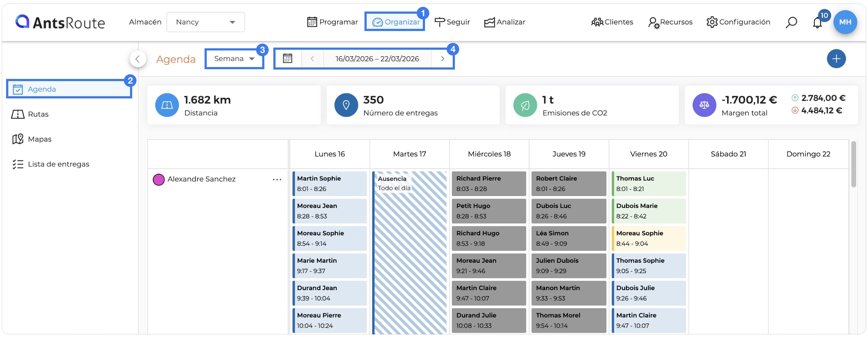Open the Richard Pierre 8:03 - 8:28 delivery

tap(489, 183)
